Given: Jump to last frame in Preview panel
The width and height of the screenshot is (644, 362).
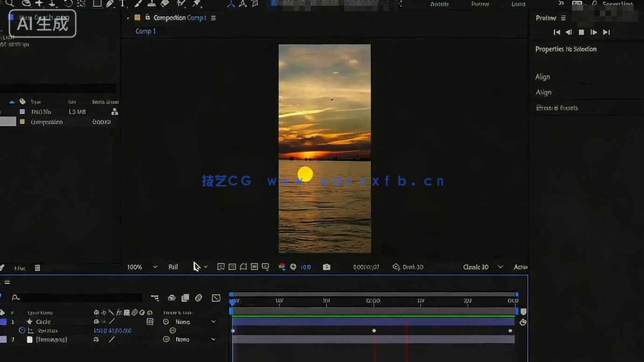Looking at the screenshot, I should coord(606,32).
